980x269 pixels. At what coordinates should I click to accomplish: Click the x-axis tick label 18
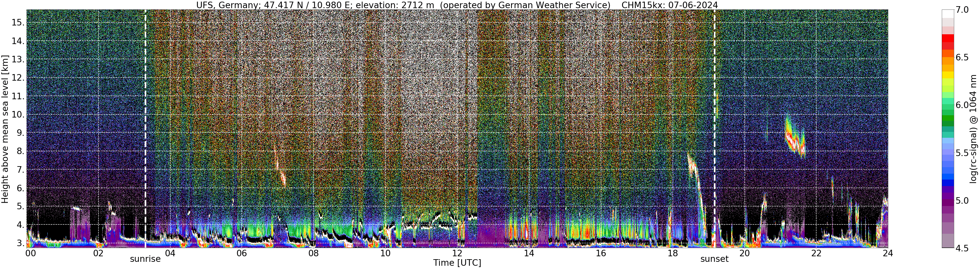672,253
